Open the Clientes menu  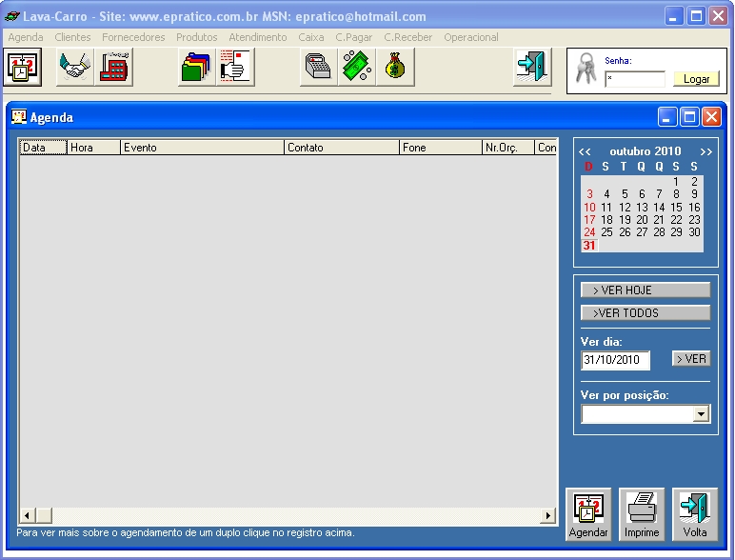point(72,37)
